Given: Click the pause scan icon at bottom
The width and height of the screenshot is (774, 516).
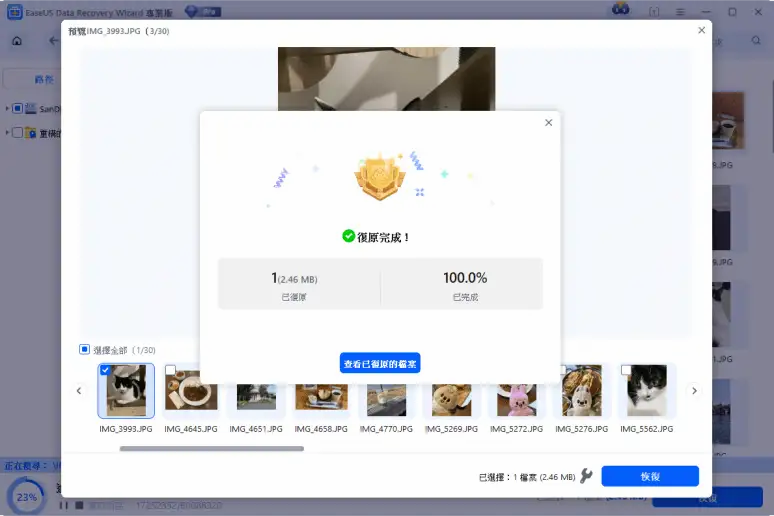Looking at the screenshot, I should [64, 505].
